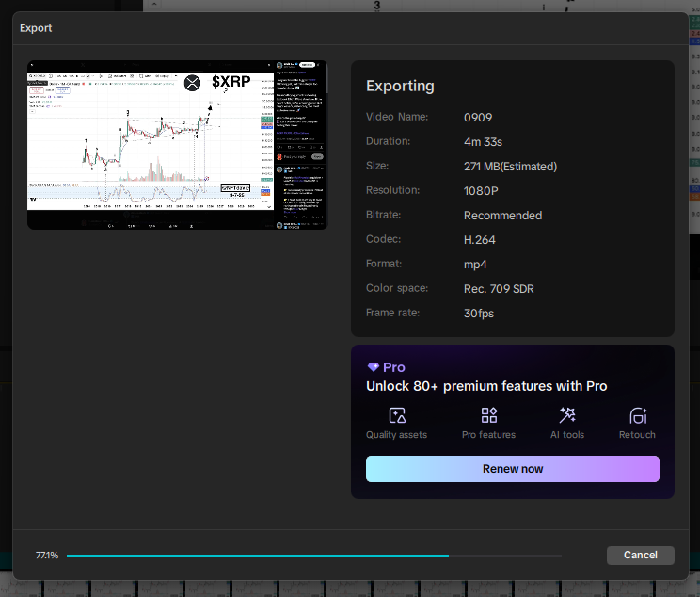Image resolution: width=700 pixels, height=597 pixels.
Task: Click the Exporting heading
Action: point(400,86)
